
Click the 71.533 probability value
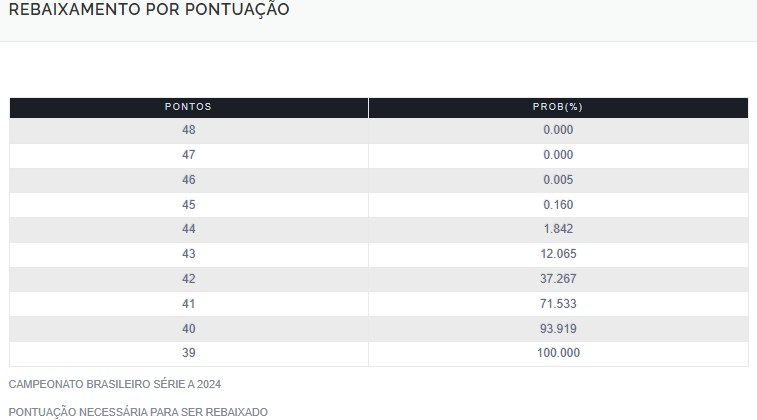[558, 305]
